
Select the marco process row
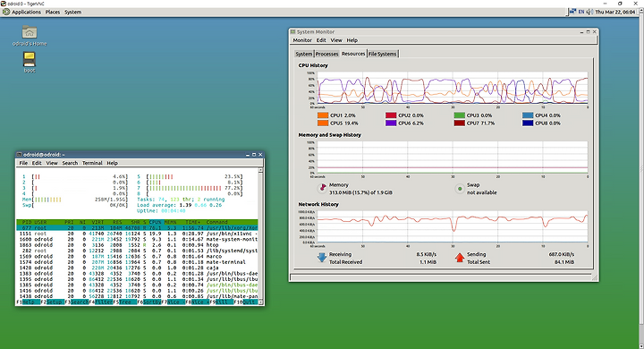point(137,256)
